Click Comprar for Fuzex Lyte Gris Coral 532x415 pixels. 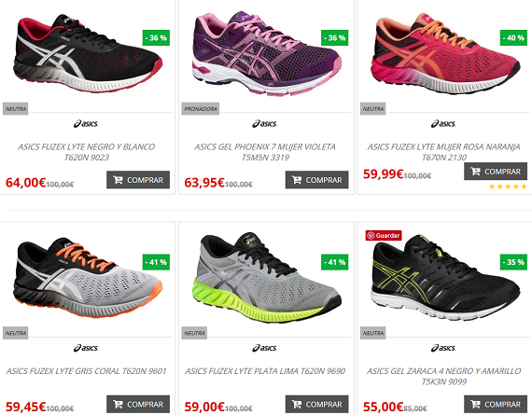coord(138,404)
